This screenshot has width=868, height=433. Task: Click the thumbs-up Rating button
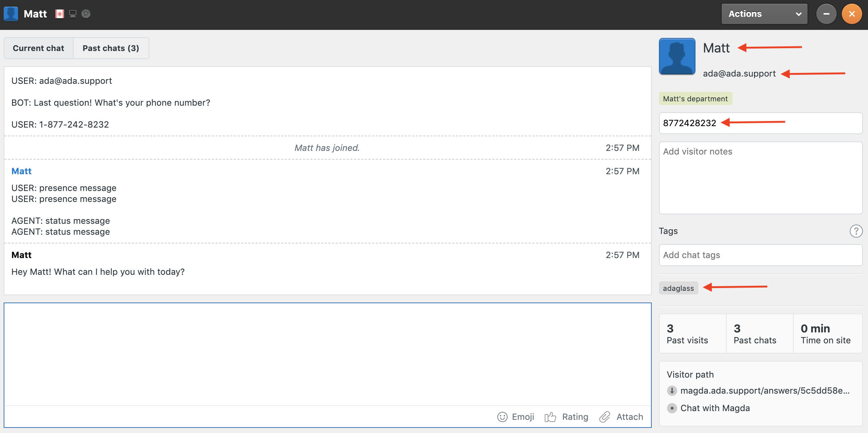coord(567,417)
